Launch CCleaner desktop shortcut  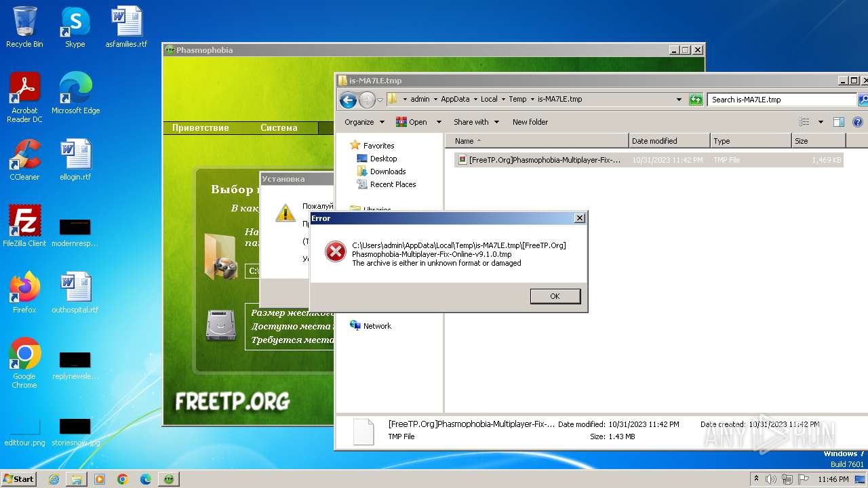pos(24,160)
